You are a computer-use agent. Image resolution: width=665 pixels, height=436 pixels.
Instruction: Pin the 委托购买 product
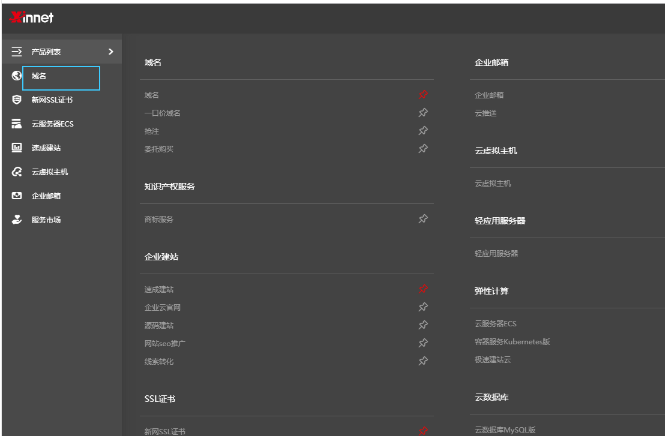tap(423, 148)
